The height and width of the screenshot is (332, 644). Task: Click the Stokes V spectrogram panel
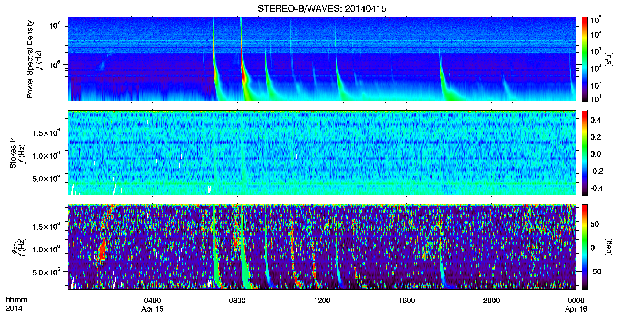pos(322,153)
